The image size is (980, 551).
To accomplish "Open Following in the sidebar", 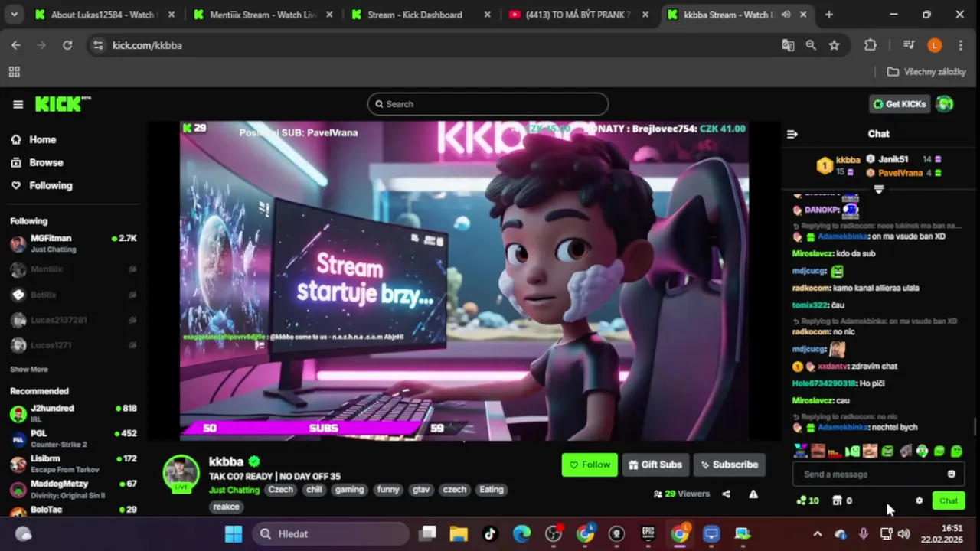I will [41, 185].
